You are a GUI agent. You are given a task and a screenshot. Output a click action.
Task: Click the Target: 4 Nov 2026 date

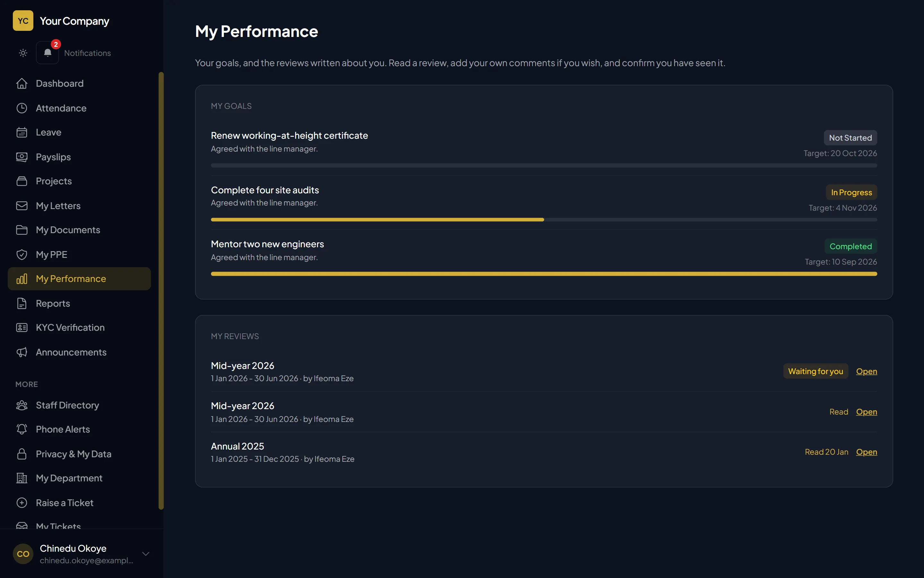click(x=843, y=207)
